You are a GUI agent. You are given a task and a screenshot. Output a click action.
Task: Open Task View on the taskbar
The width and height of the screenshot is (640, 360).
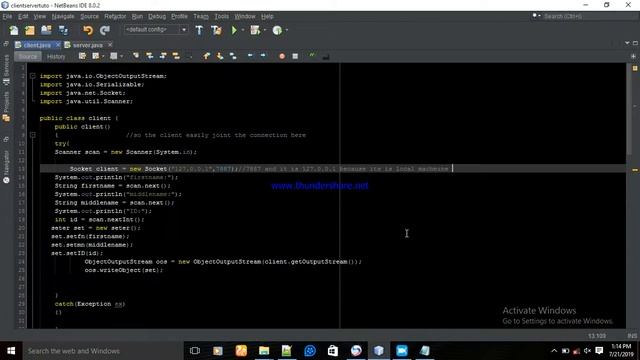pyautogui.click(x=195, y=351)
